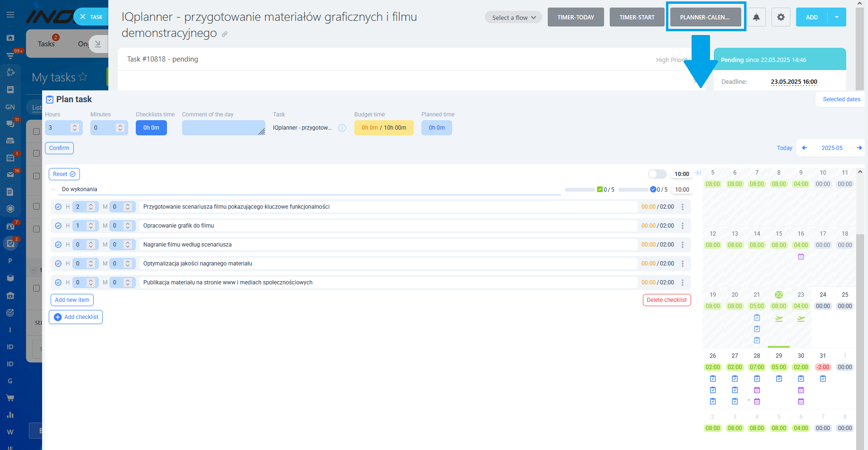Open options menu for Nagranie filmu według scenariusza row
The image size is (868, 450).
[683, 245]
